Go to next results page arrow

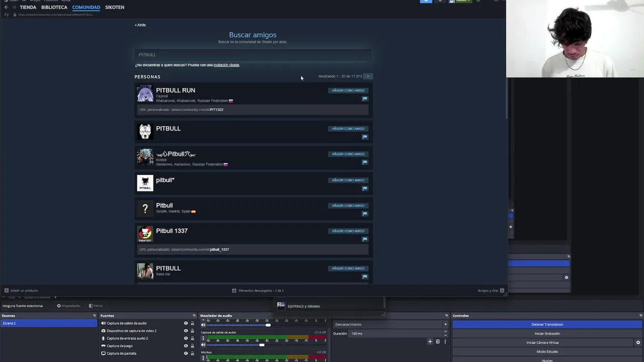coord(368,76)
